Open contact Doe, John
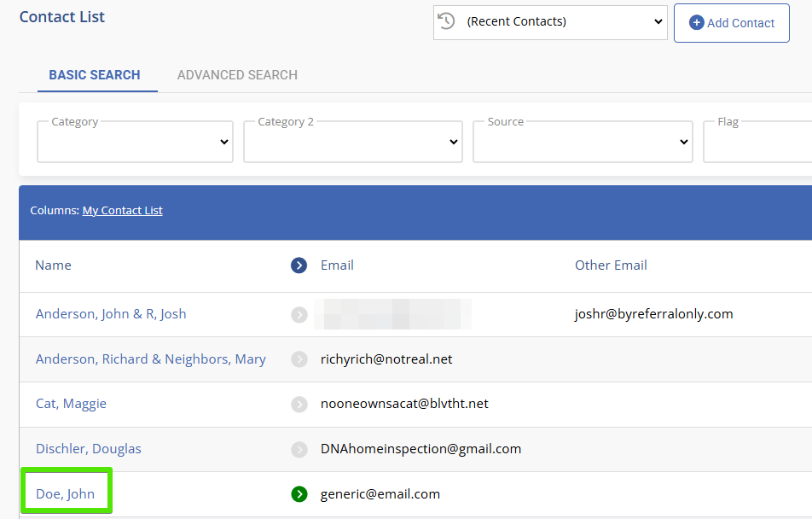 pos(65,494)
